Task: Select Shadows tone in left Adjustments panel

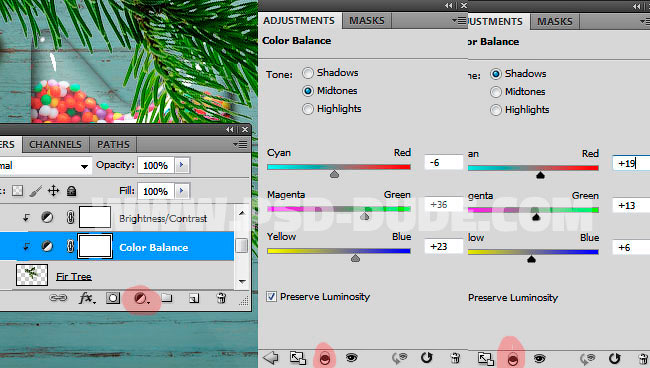Action: coord(308,73)
